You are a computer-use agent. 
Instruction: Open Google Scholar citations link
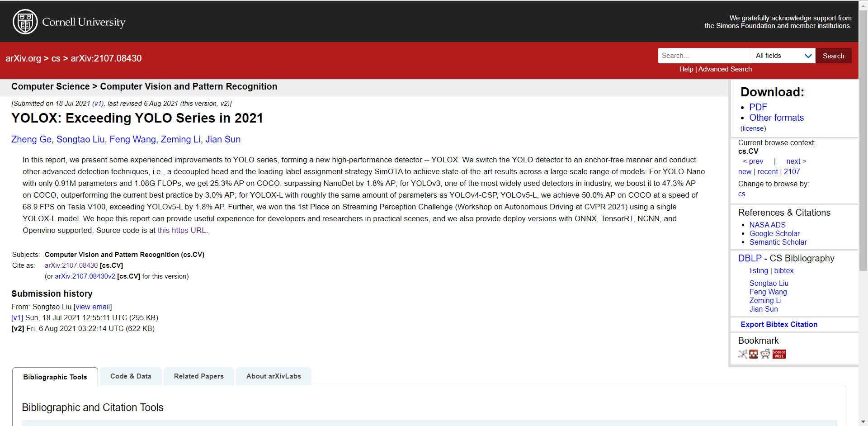(x=774, y=233)
